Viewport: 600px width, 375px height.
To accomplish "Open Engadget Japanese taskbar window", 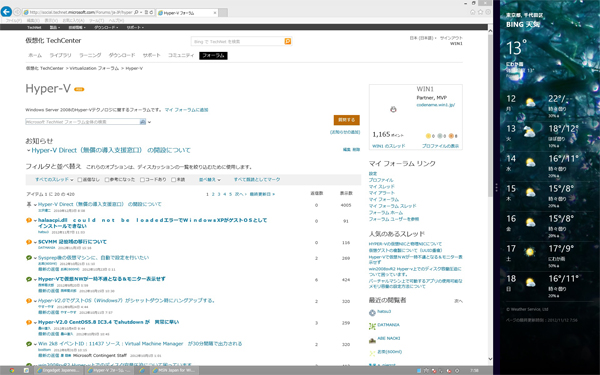I will [58, 370].
